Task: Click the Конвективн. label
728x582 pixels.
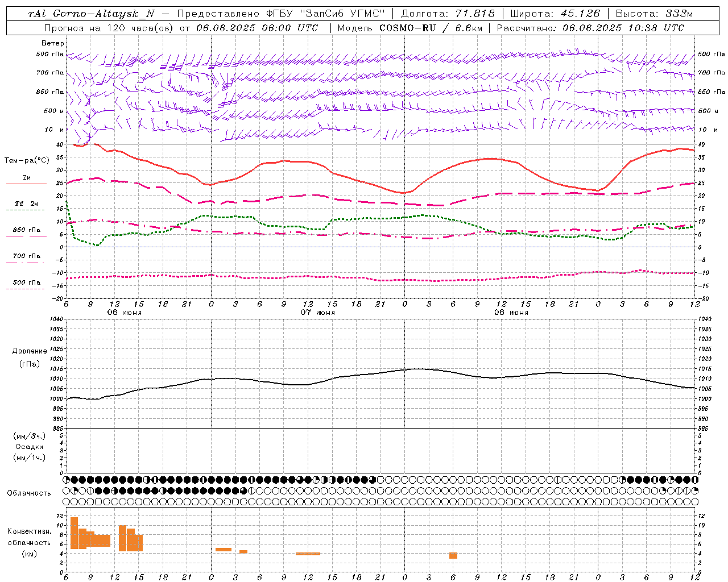Action: (30, 531)
